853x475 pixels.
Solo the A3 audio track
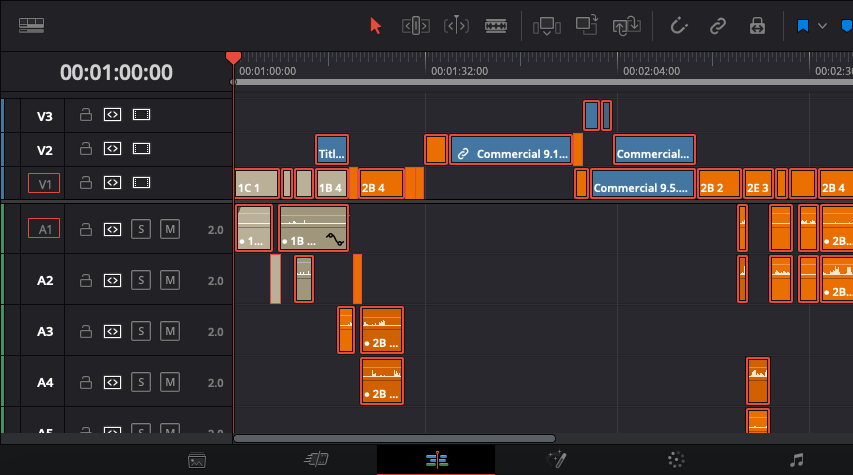(141, 331)
